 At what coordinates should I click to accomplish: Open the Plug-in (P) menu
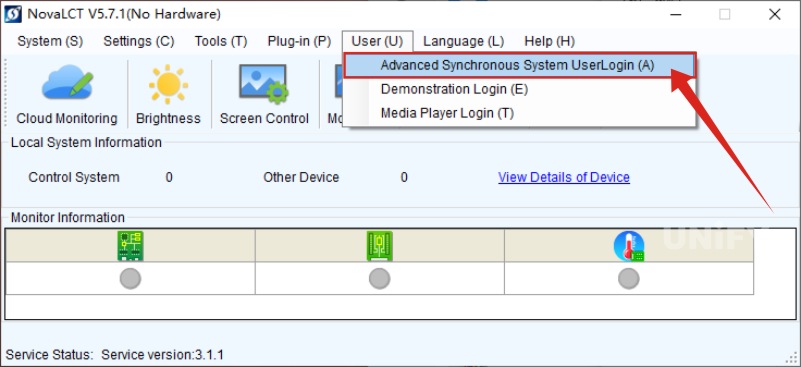click(x=299, y=41)
